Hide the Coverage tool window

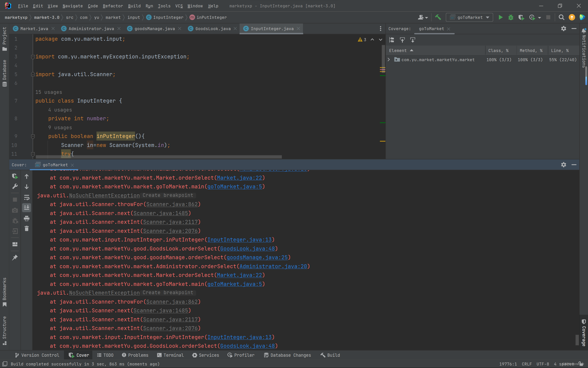coord(574,29)
